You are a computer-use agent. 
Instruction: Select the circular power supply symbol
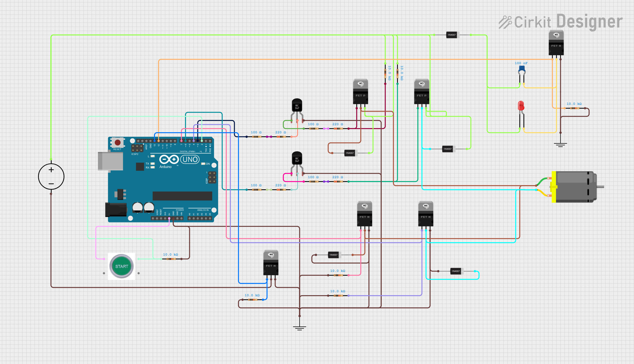click(51, 177)
